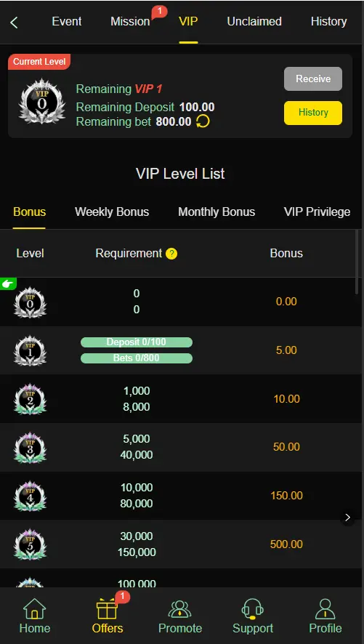Select the Weekly Bonus tab

112,212
